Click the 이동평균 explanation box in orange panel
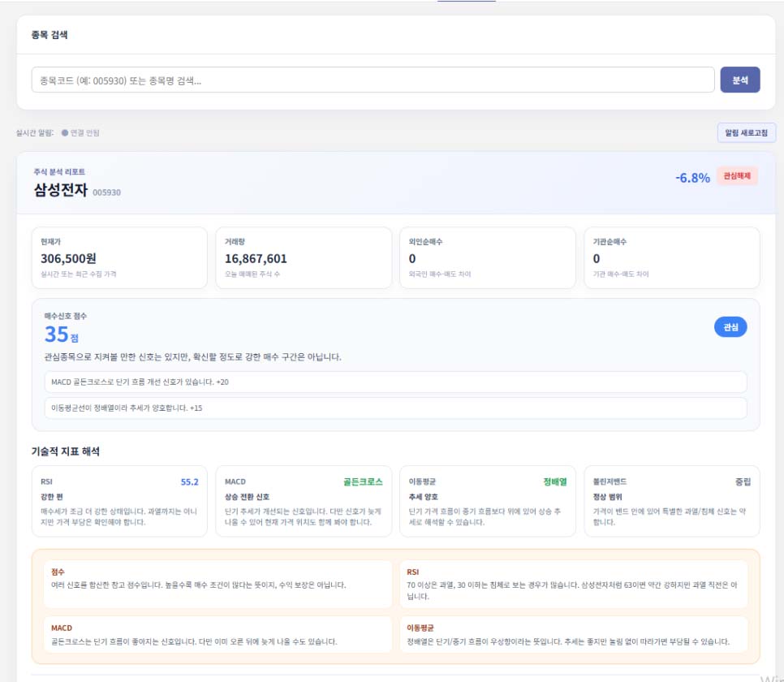The height and width of the screenshot is (682, 784). 574,634
